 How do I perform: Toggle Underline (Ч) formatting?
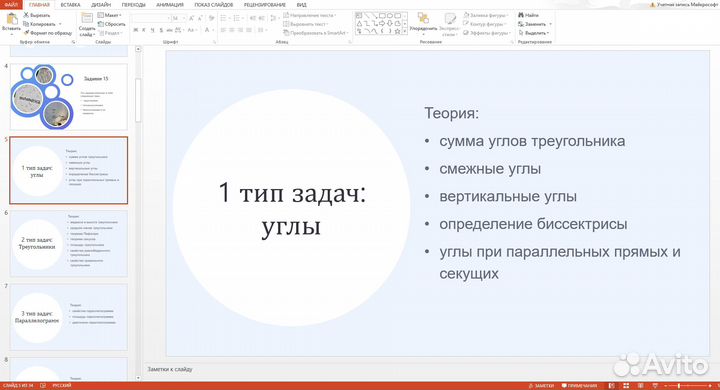[x=152, y=30]
